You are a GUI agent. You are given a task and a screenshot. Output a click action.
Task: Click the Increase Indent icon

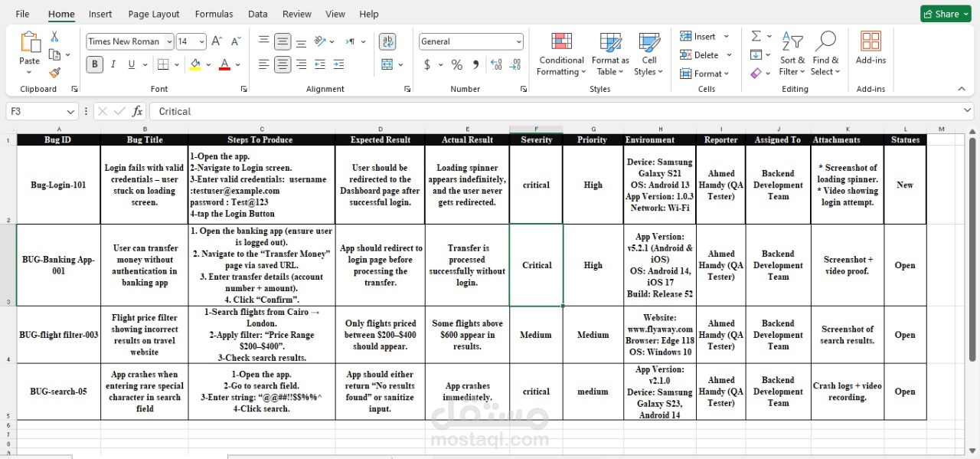338,64
